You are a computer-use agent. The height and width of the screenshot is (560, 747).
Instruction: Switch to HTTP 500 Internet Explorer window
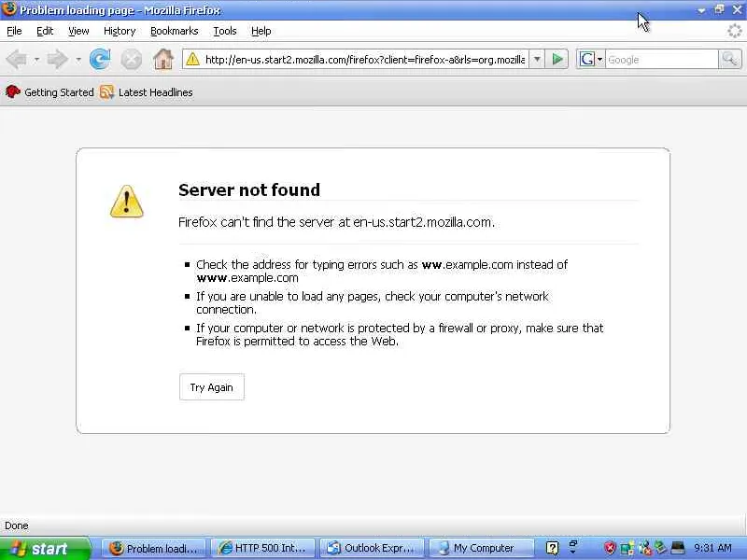coord(263,549)
